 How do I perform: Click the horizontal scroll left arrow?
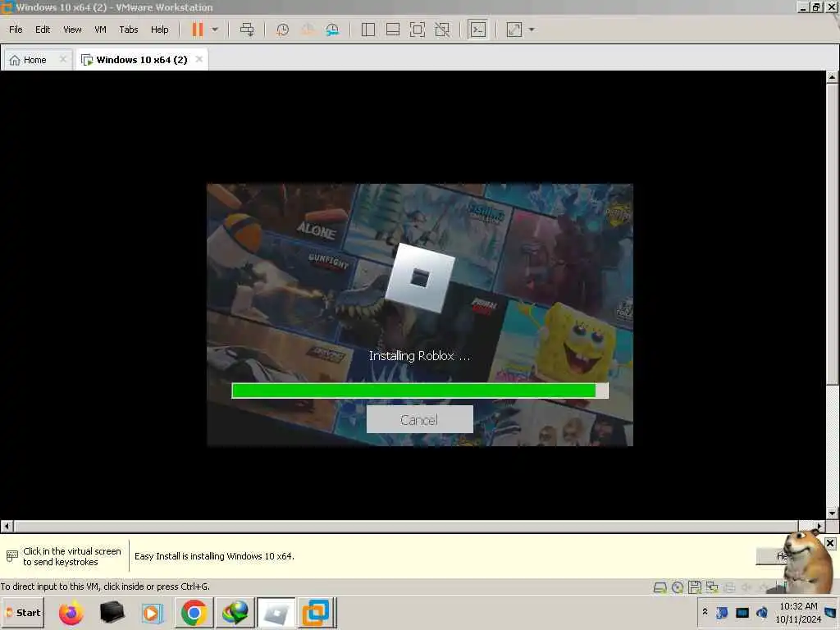pyautogui.click(x=7, y=526)
